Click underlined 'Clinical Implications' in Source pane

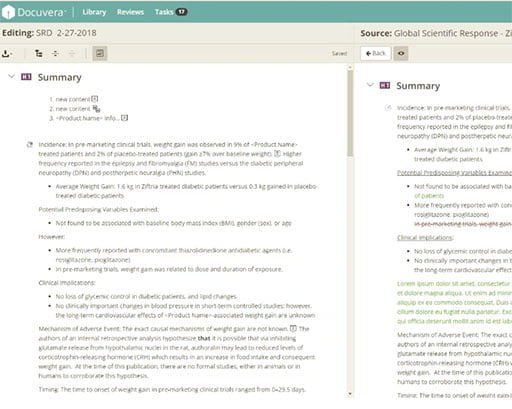pos(425,238)
